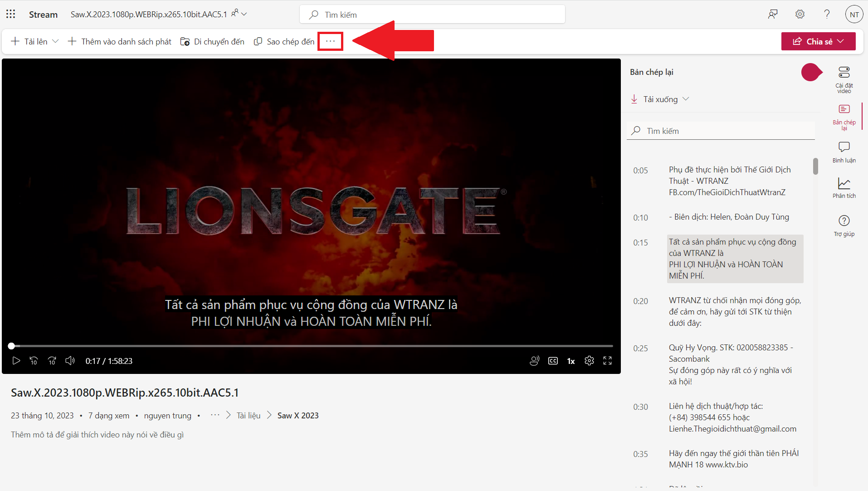Image resolution: width=868 pixels, height=491 pixels.
Task: Play the video
Action: click(16, 361)
